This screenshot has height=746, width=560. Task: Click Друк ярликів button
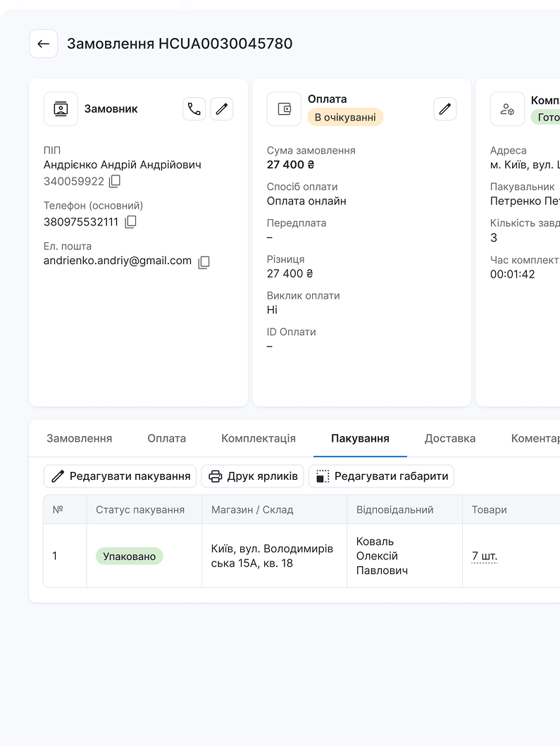click(253, 476)
